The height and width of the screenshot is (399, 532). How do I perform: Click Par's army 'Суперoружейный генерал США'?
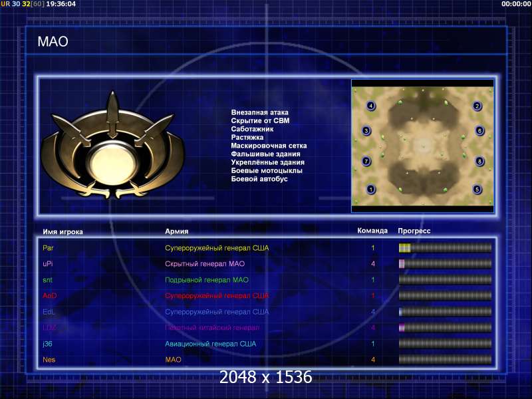(x=217, y=248)
